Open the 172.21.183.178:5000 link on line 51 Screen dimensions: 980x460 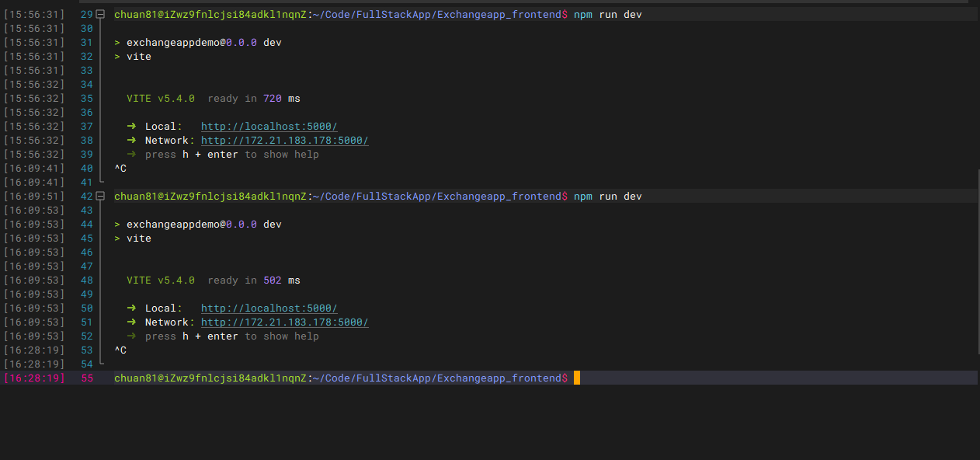point(285,322)
